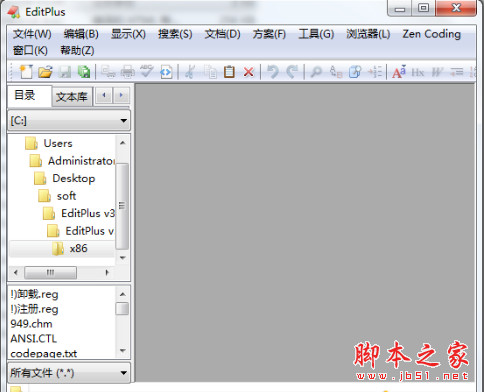The image size is (485, 392).
Task: Open the 文档(D) menu
Action: (222, 34)
